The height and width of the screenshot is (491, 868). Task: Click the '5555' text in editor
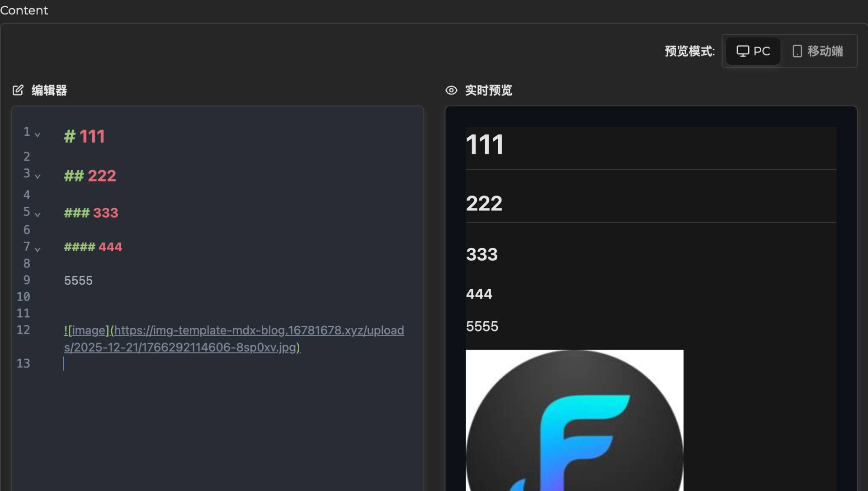(78, 281)
